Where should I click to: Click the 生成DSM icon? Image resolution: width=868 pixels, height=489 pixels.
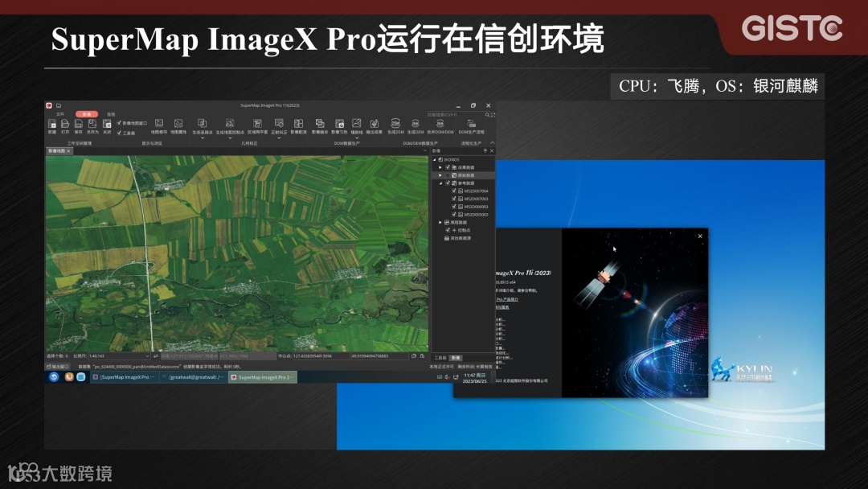tap(395, 123)
